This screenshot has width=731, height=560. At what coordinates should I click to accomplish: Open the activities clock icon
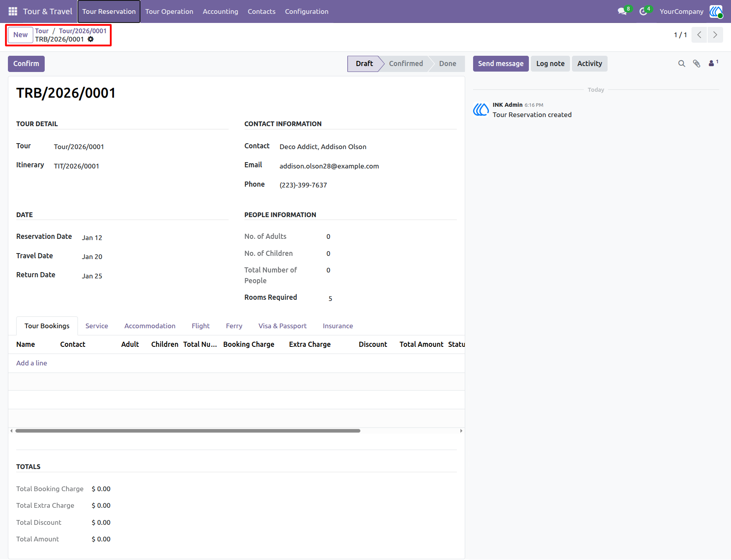(644, 11)
